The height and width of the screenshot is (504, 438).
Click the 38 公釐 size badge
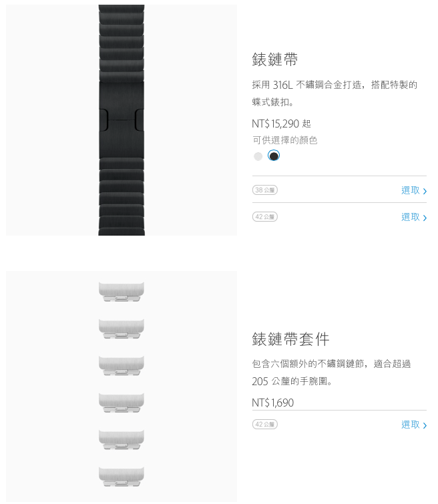pos(265,190)
